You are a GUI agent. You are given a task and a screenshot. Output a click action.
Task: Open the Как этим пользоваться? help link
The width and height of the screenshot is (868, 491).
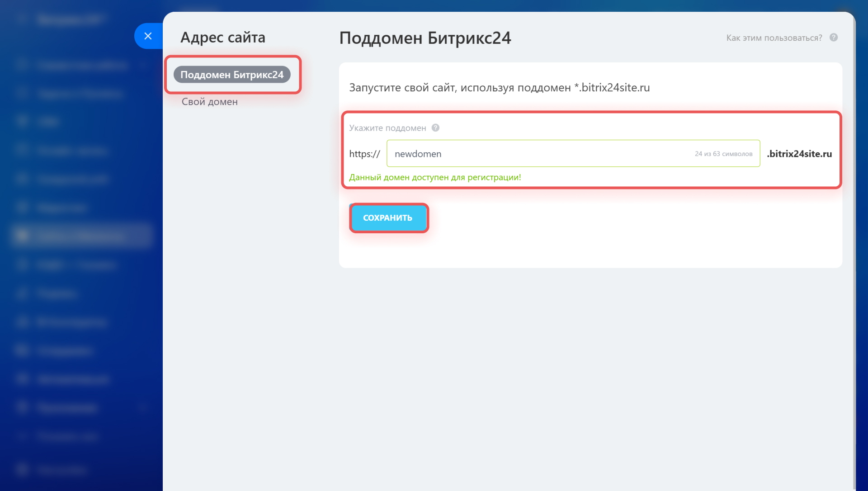[774, 38]
